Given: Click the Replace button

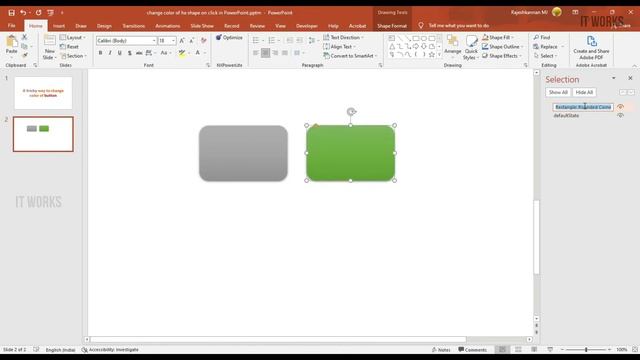Looking at the screenshot, I should (548, 47).
